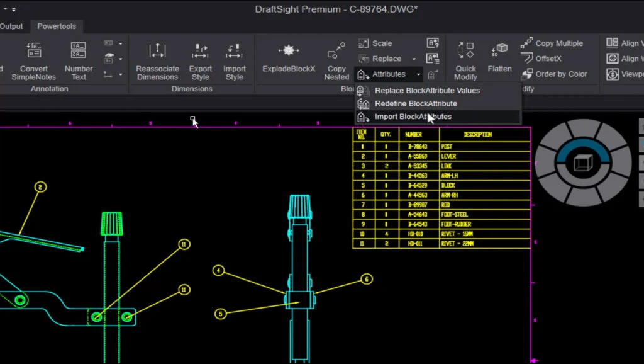Open the Number Text tool

click(x=79, y=61)
